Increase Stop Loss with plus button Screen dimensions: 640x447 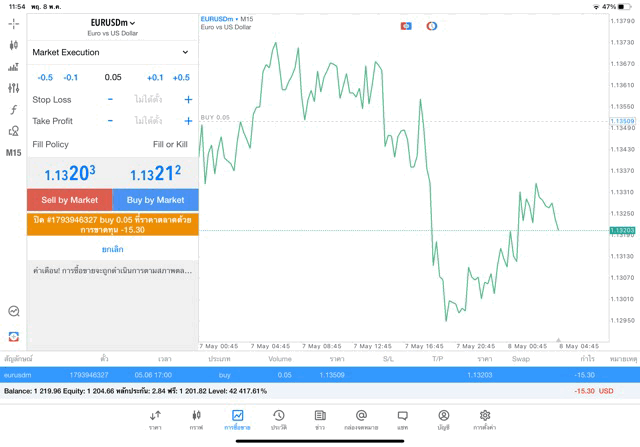187,100
